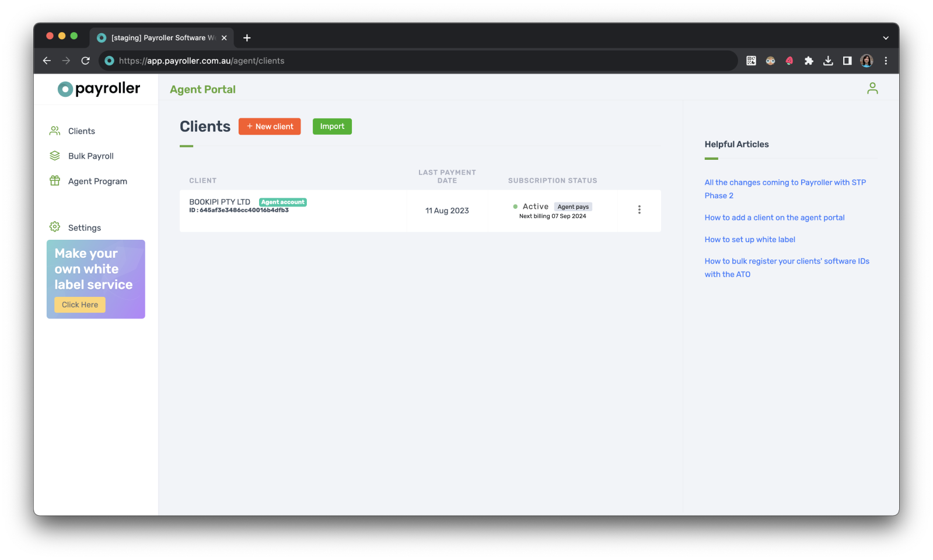Click the Payroller logo
933x560 pixels.
pyautogui.click(x=99, y=89)
